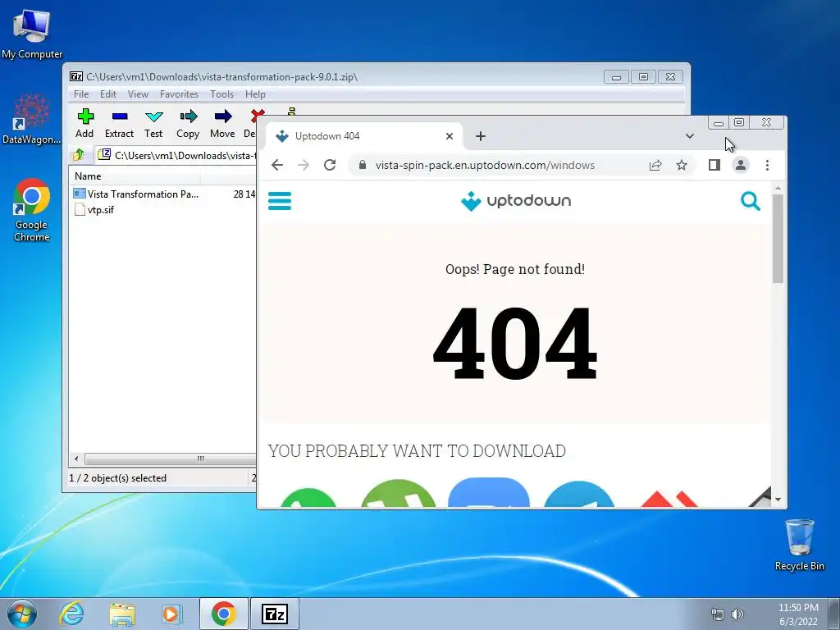Bookmark this page with star icon
Screen dimensions: 840x630
[x=682, y=165]
